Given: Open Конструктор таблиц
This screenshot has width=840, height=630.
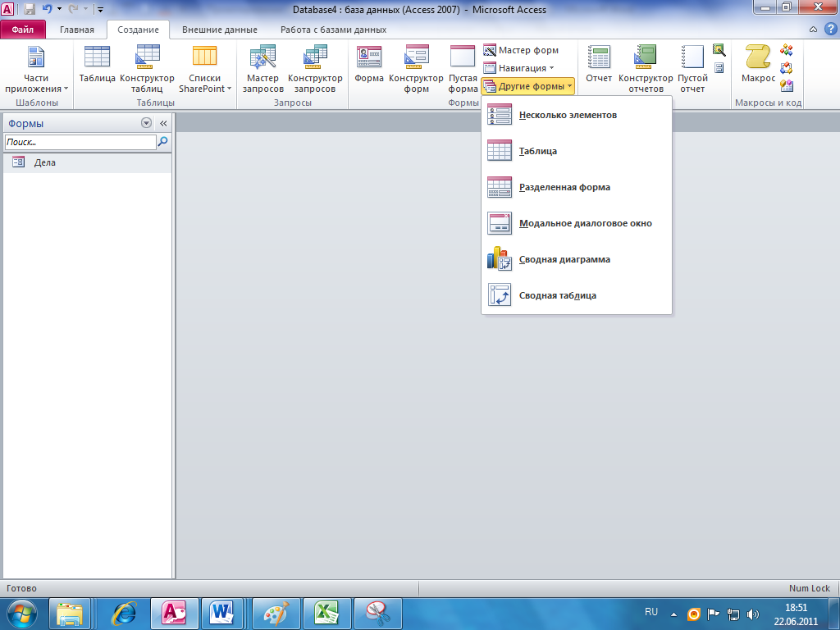Looking at the screenshot, I should click(148, 68).
